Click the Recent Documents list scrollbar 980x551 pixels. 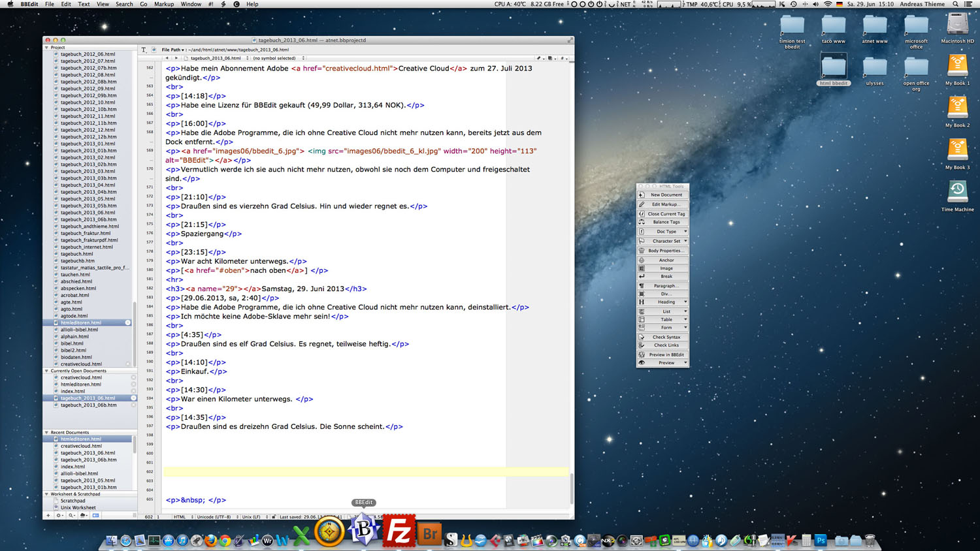[x=135, y=445]
